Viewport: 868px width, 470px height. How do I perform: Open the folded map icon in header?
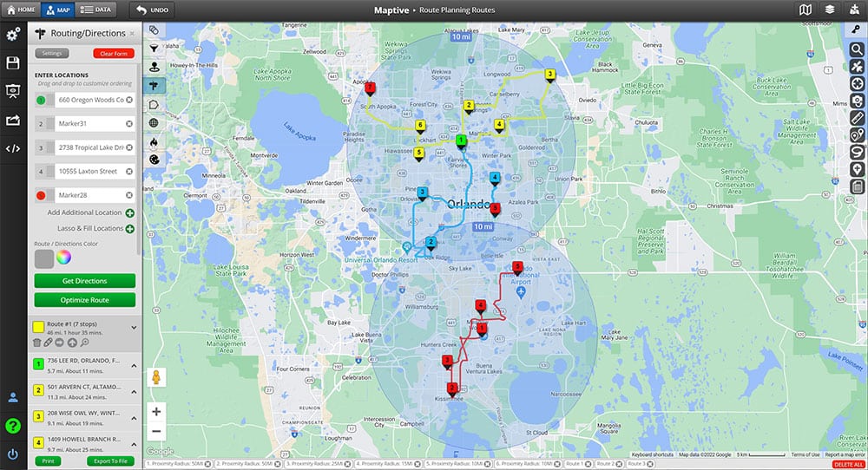coord(806,10)
